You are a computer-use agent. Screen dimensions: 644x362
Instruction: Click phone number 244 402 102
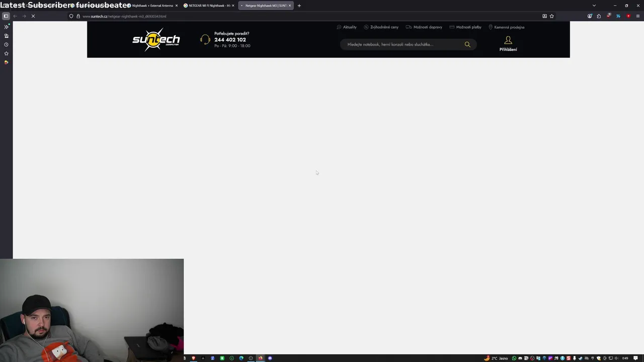(x=230, y=40)
